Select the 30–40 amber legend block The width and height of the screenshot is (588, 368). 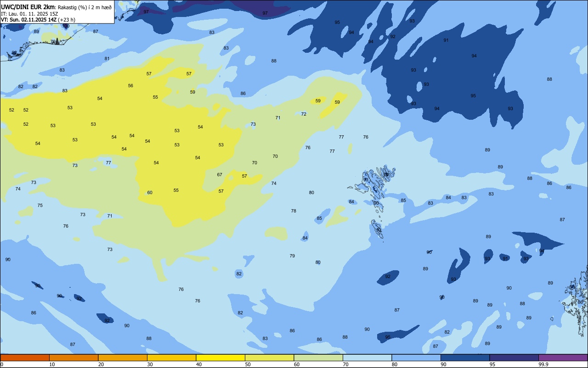tap(171, 357)
